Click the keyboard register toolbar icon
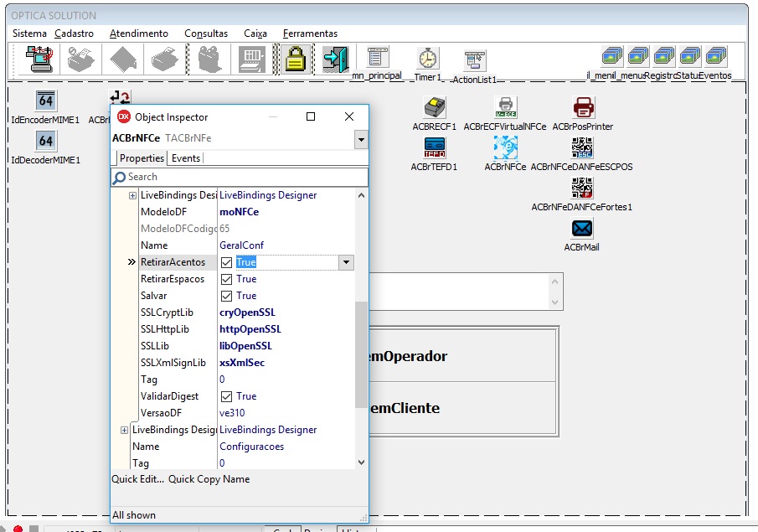Viewport: 758px width, 532px height. tap(252, 59)
